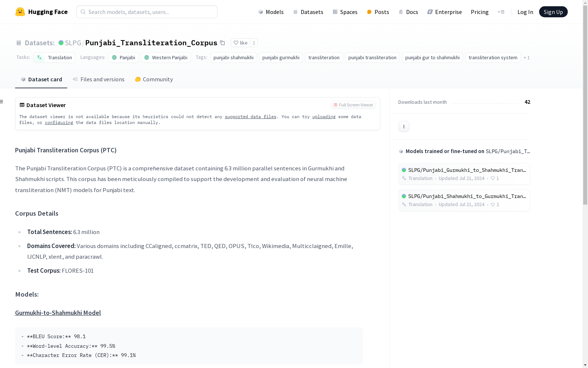Viewport: 588px width, 368px height.
Task: Click the heart like button
Action: (x=240, y=43)
